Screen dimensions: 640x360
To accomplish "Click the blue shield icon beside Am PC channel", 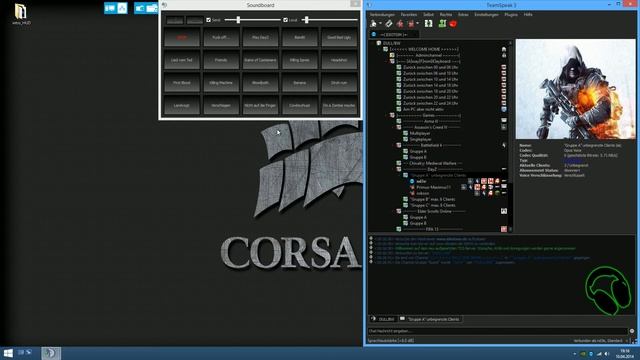I will click(504, 109).
